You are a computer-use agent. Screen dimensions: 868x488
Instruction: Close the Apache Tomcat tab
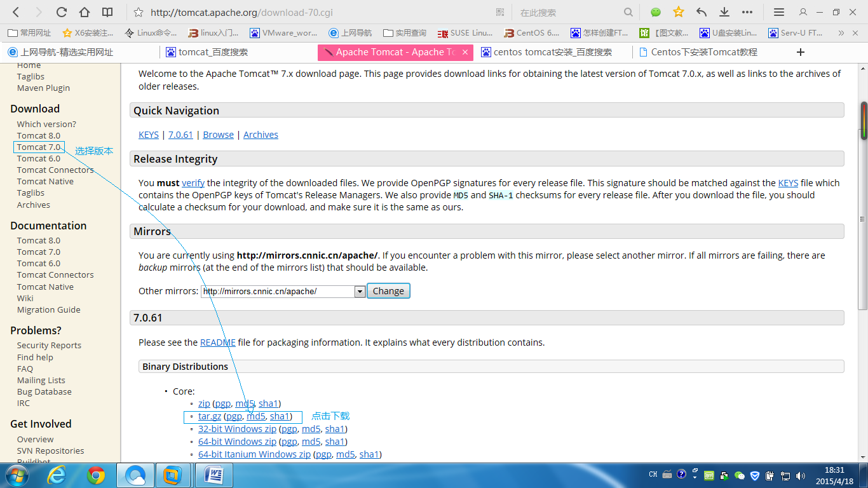465,52
